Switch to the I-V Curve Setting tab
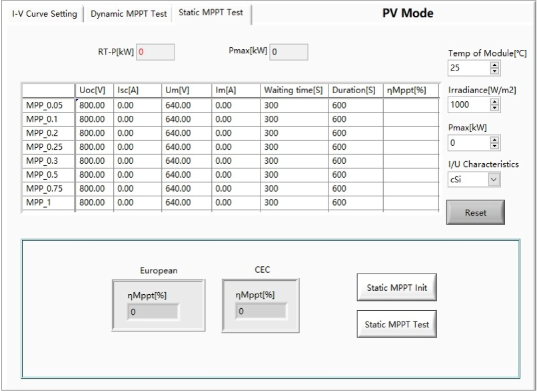537x392 pixels. click(44, 14)
